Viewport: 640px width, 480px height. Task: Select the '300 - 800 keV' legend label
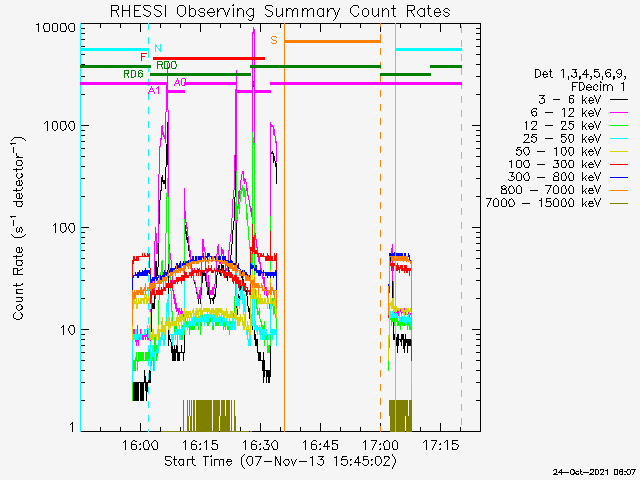[x=555, y=177]
